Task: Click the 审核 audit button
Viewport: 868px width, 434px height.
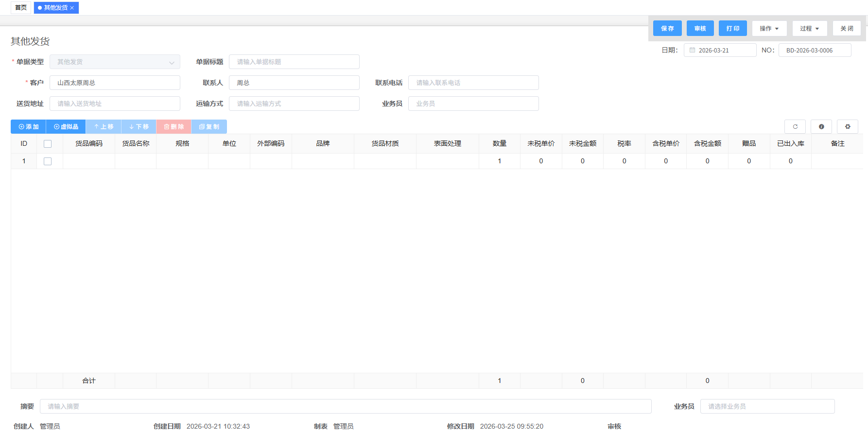Action: 700,29
